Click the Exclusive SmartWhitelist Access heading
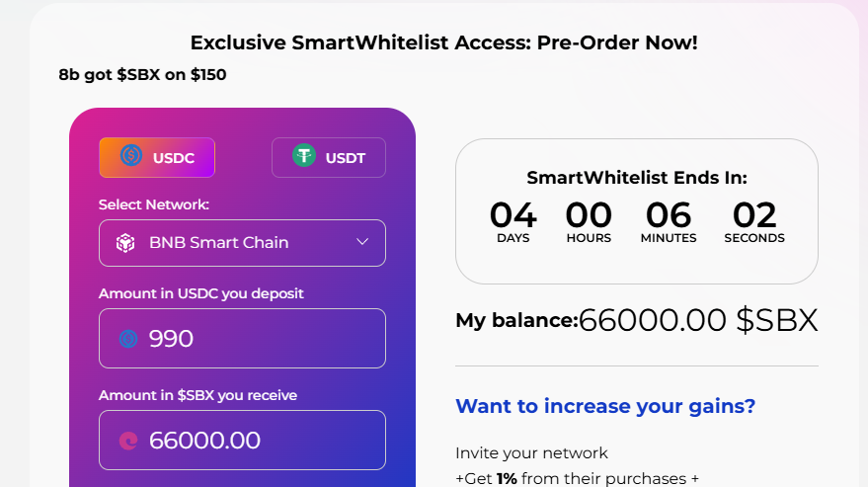Screen dimensions: 868x487 [444, 42]
